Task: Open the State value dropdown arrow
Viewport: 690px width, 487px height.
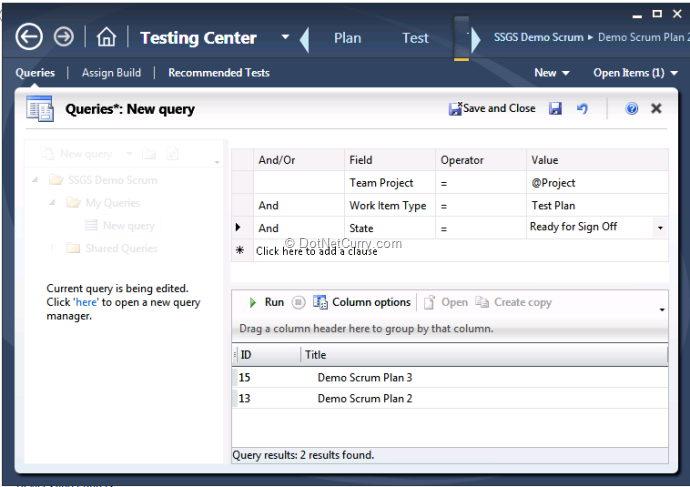Action: (660, 228)
